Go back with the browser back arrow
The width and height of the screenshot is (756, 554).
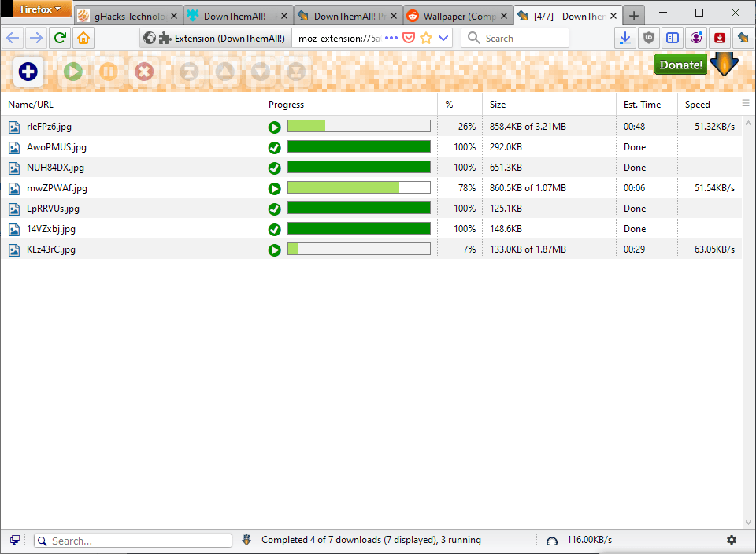coord(13,38)
